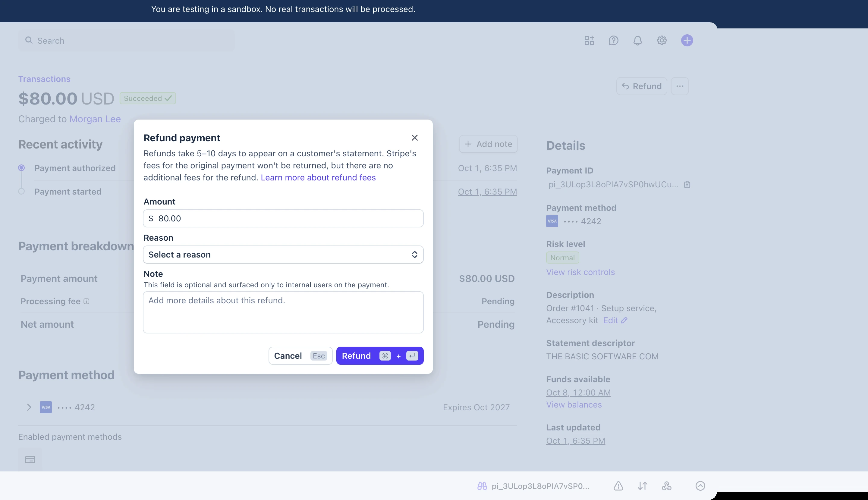This screenshot has height=500, width=868.
Task: Click View risk controls link
Action: click(580, 272)
